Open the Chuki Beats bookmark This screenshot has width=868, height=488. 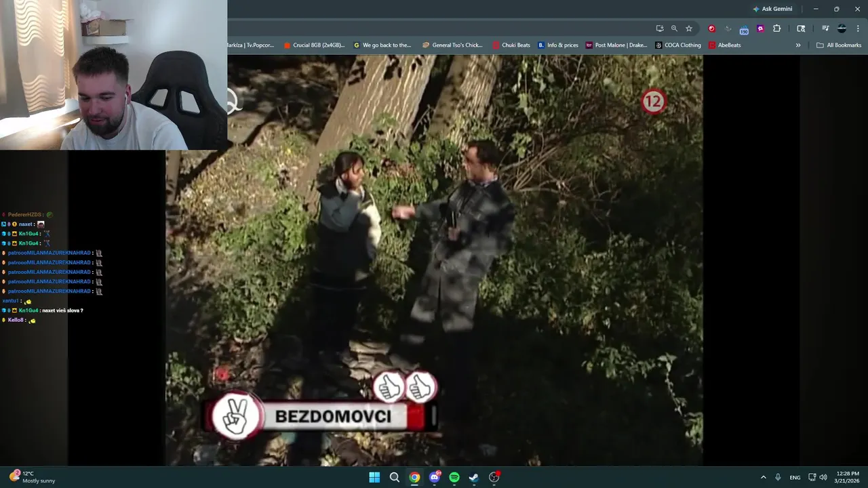point(511,45)
